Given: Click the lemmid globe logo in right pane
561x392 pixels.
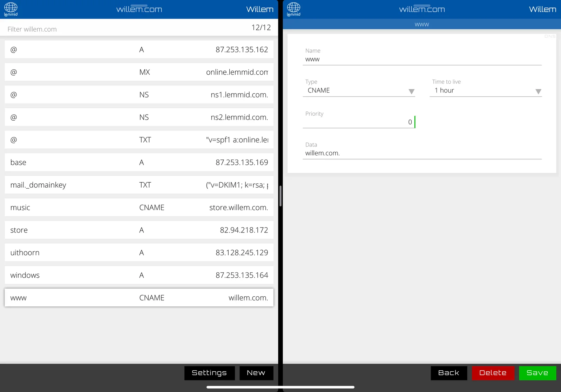Looking at the screenshot, I should [293, 9].
